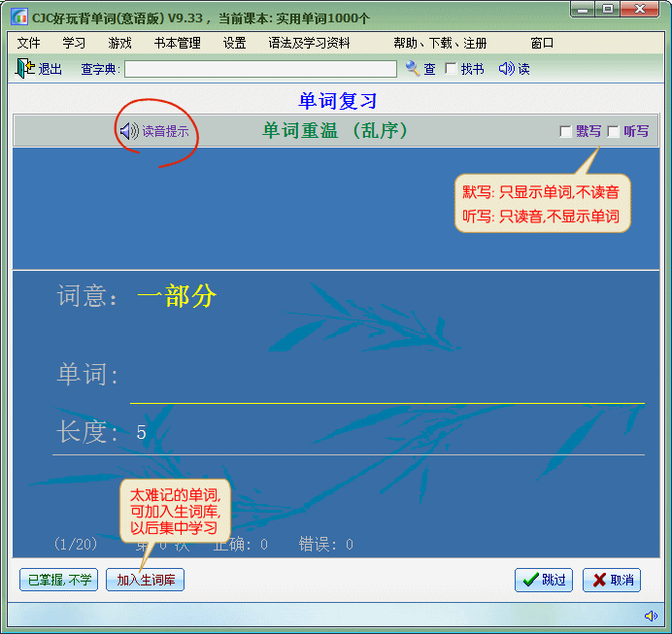Viewport: 672px width, 634px height.
Task: Open the 帮助、下载、注册 menu
Action: [440, 43]
